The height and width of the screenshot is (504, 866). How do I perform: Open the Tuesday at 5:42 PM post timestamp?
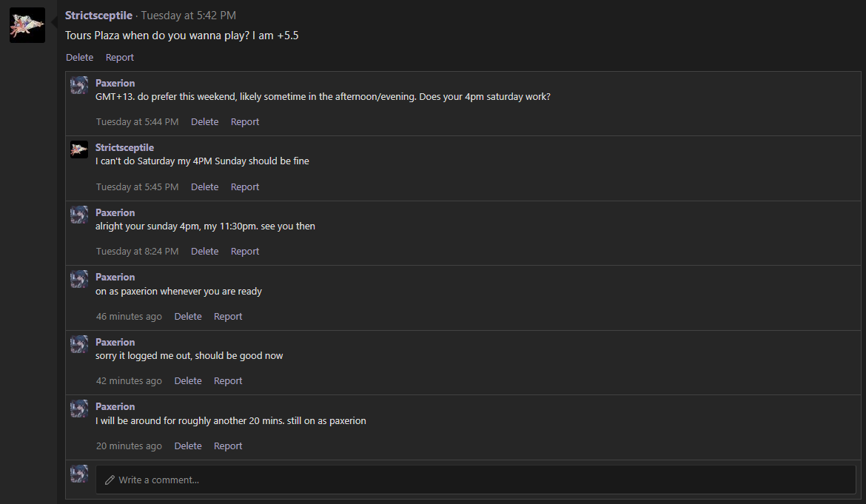point(188,16)
